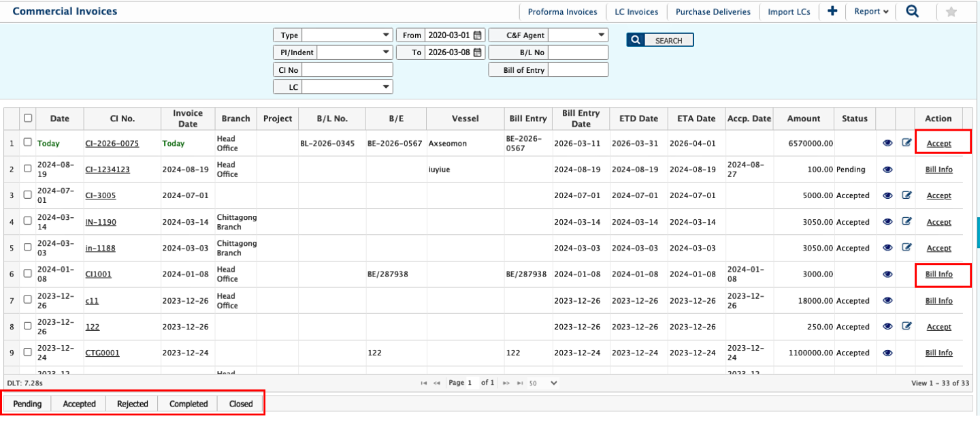Edit invoice CI-3005 using pencil icon

[x=906, y=195]
